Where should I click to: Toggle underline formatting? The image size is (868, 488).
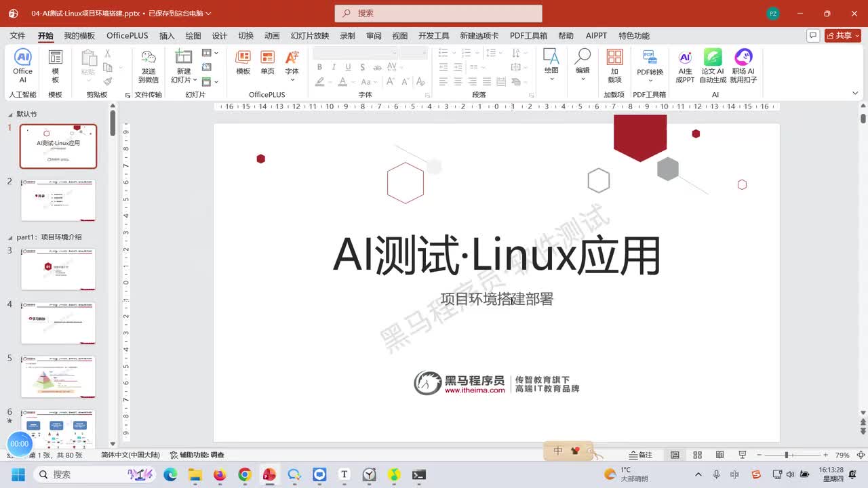pyautogui.click(x=348, y=67)
